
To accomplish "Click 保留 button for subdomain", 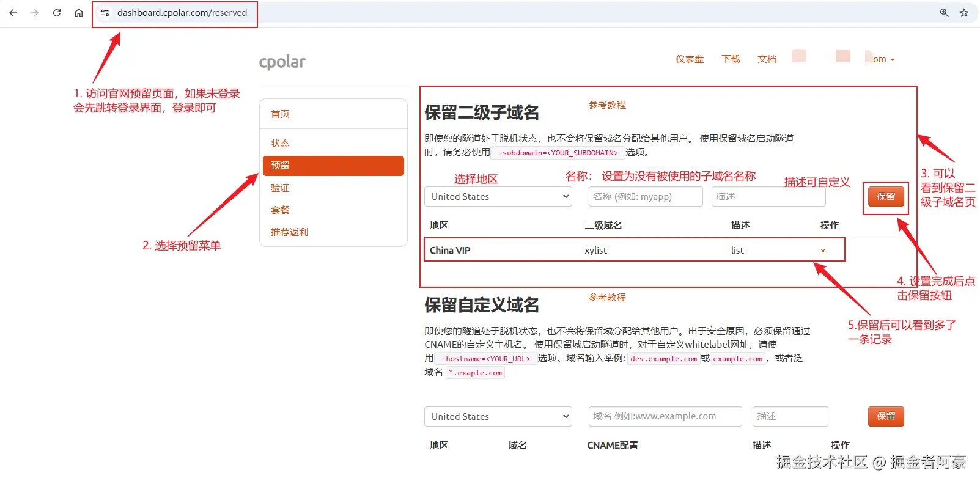I will (886, 197).
